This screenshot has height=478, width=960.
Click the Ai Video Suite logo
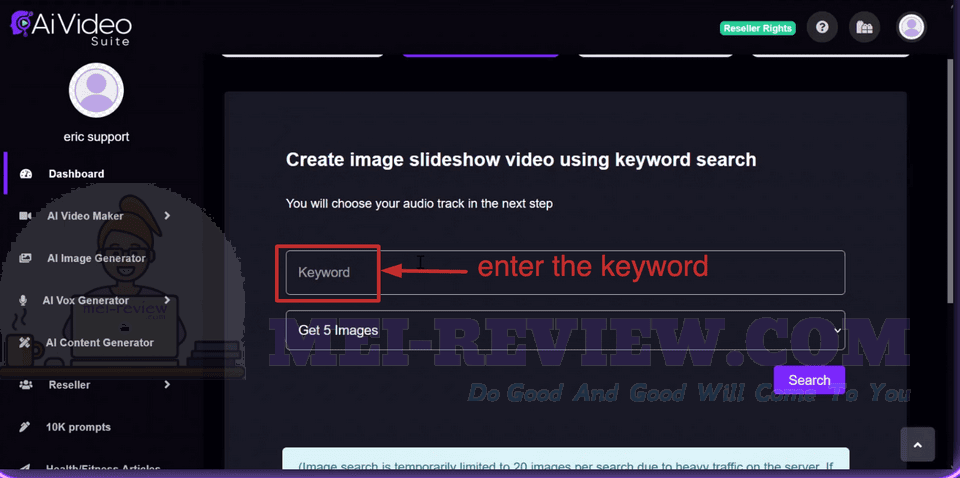(x=71, y=28)
